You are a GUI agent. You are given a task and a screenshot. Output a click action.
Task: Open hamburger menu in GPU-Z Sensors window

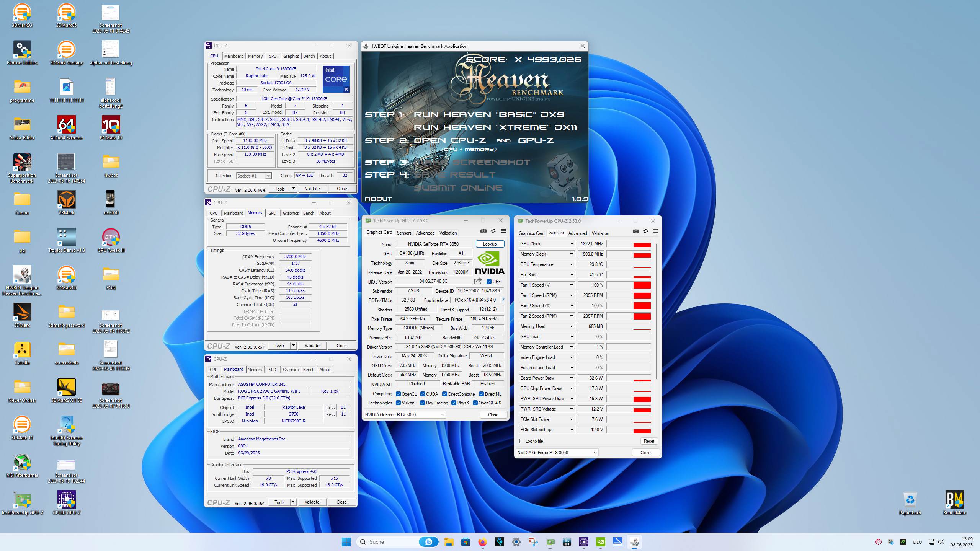coord(655,231)
